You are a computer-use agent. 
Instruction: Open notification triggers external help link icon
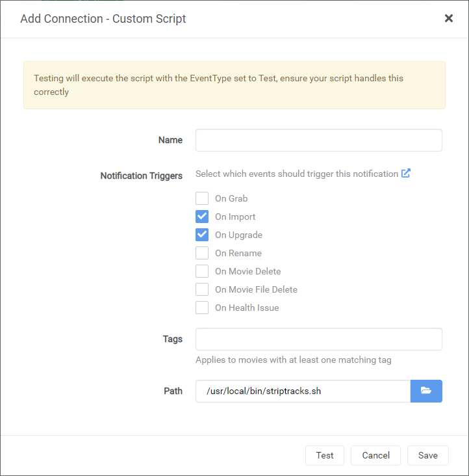pos(406,174)
